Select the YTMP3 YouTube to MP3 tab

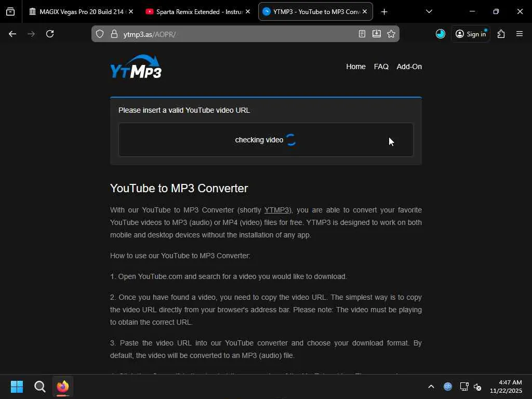(x=315, y=12)
